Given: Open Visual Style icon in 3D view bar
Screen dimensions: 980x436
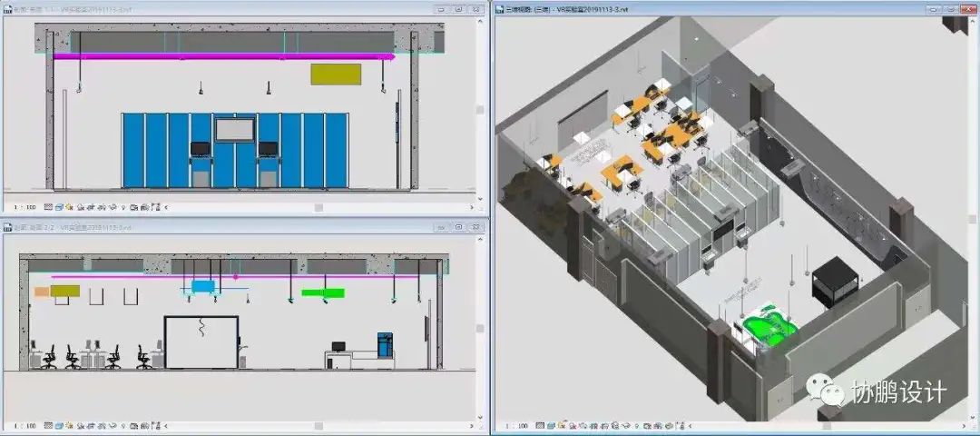Looking at the screenshot, I should point(550,425).
